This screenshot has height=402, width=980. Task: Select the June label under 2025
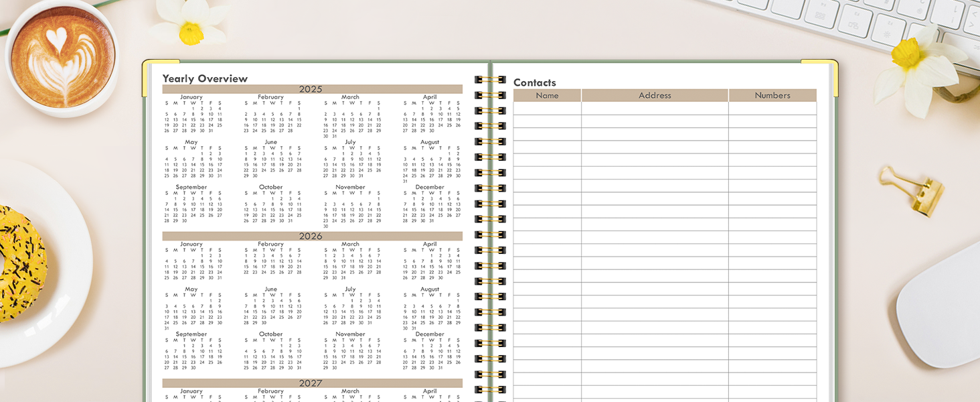(271, 142)
